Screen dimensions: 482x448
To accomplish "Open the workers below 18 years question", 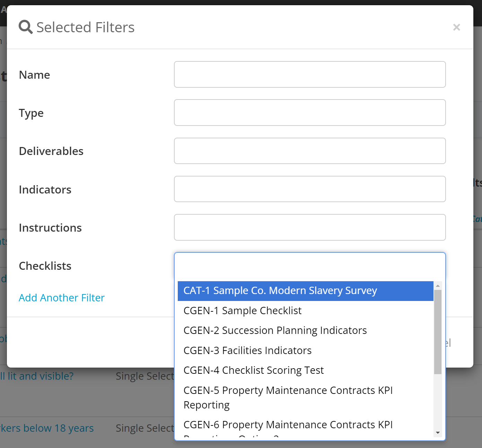I will (46, 428).
